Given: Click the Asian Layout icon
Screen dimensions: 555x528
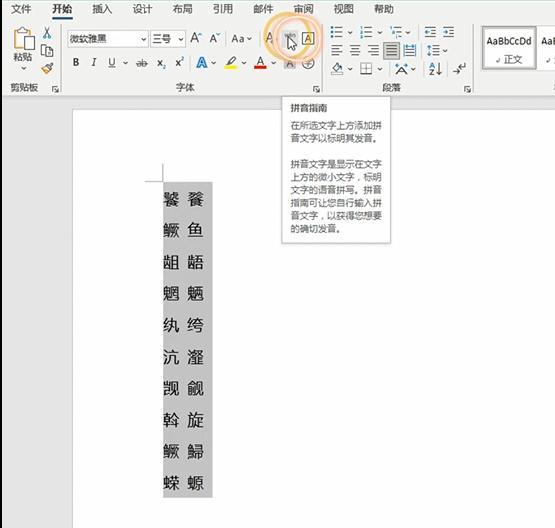Looking at the screenshot, I should [x=401, y=69].
